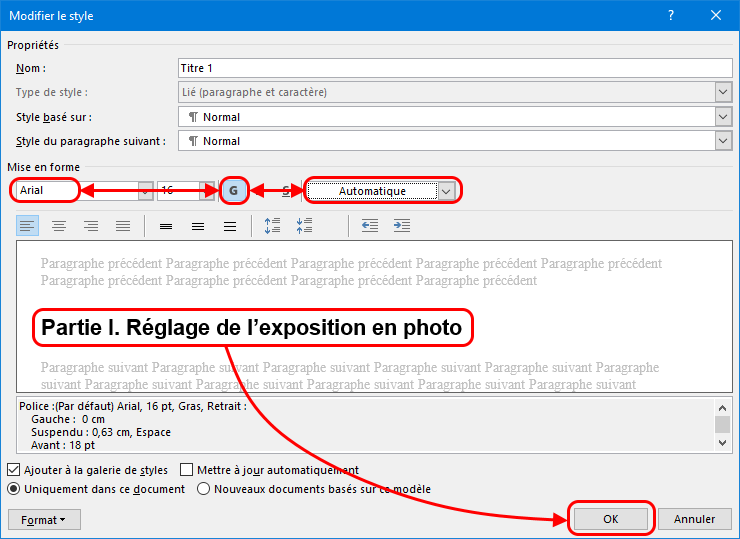Select 'Uniquement dans ce document' option
This screenshot has height=539, width=740.
coord(14,489)
